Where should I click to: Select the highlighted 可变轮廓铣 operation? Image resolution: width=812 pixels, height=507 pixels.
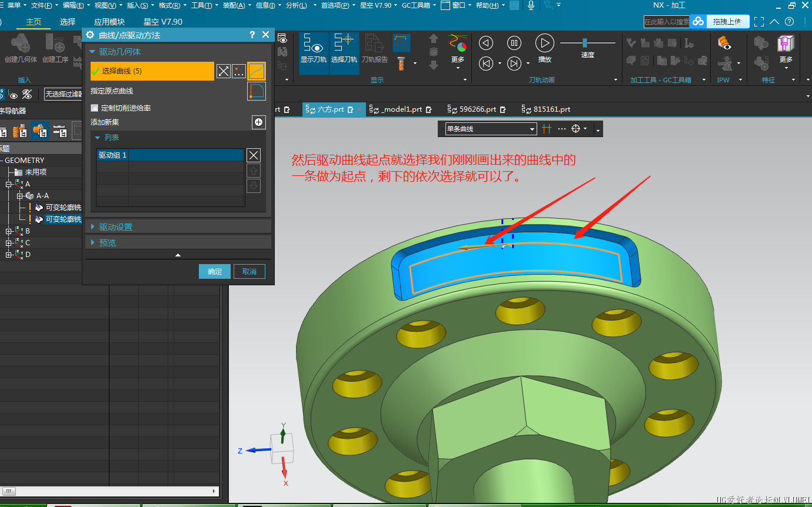(x=64, y=219)
